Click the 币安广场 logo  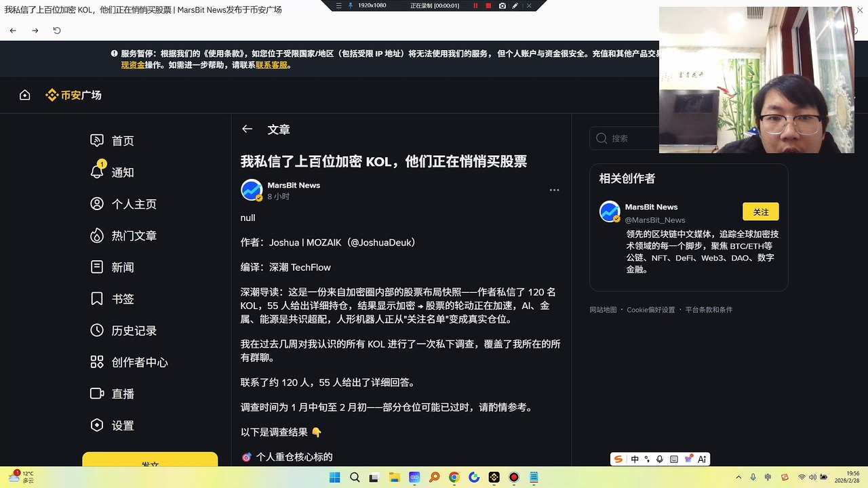tap(73, 95)
